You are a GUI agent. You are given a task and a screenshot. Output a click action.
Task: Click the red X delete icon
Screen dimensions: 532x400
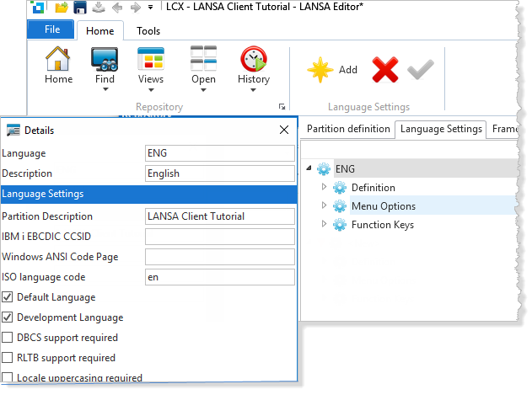(385, 70)
